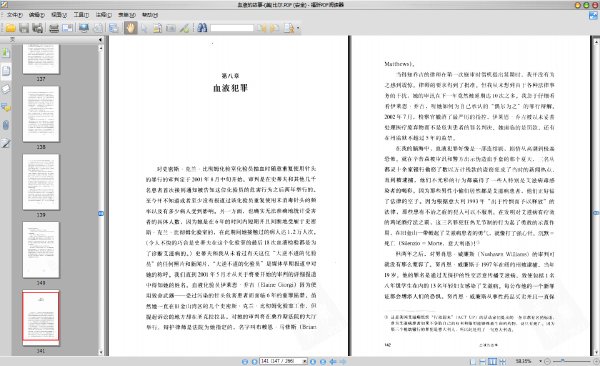This screenshot has width=600, height=366.
Task: Collapse the navigation panel with the arrow
Action: pos(100,39)
